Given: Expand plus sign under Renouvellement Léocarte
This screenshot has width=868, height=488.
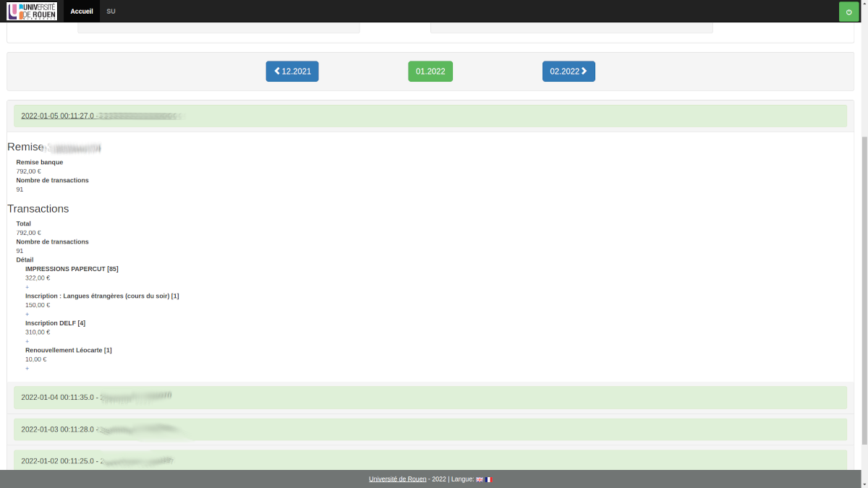Looking at the screenshot, I should click(x=27, y=369).
